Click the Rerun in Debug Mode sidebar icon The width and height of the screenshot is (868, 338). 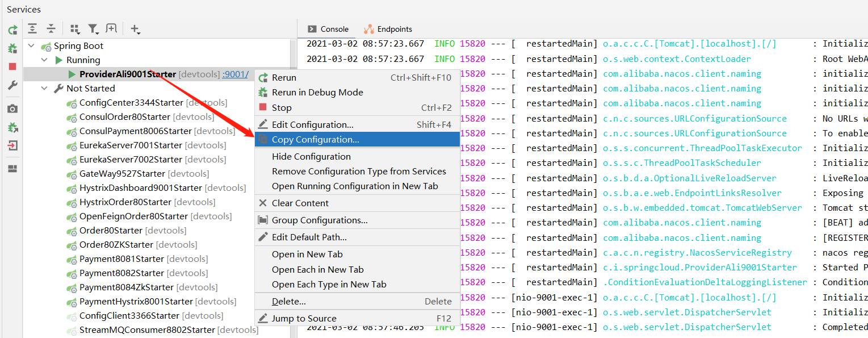coord(12,49)
